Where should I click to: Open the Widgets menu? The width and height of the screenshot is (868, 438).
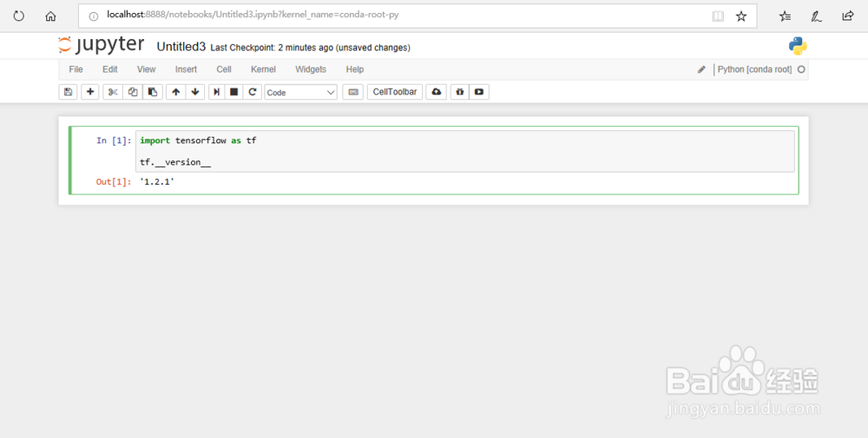click(311, 69)
